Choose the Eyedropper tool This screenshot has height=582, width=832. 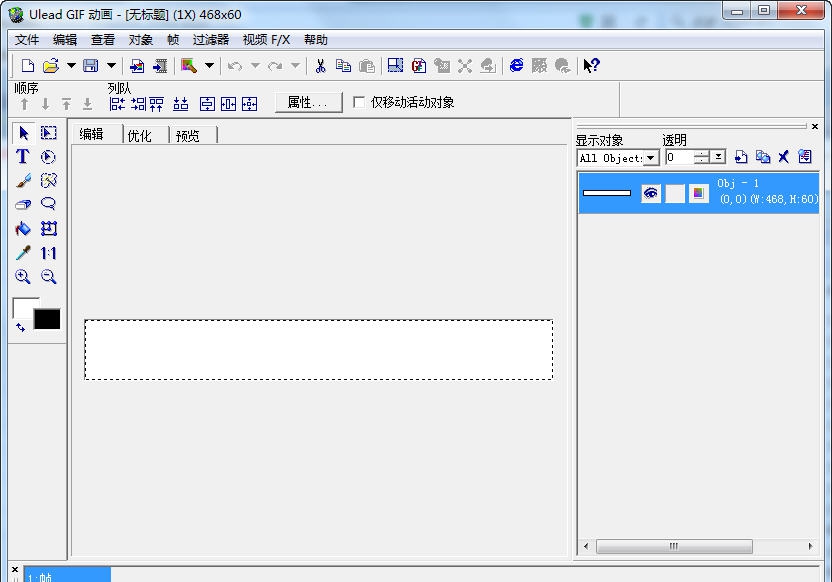pyautogui.click(x=22, y=252)
